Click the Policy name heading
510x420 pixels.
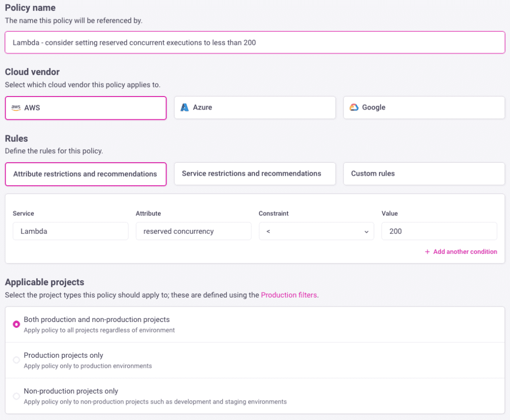pyautogui.click(x=30, y=8)
